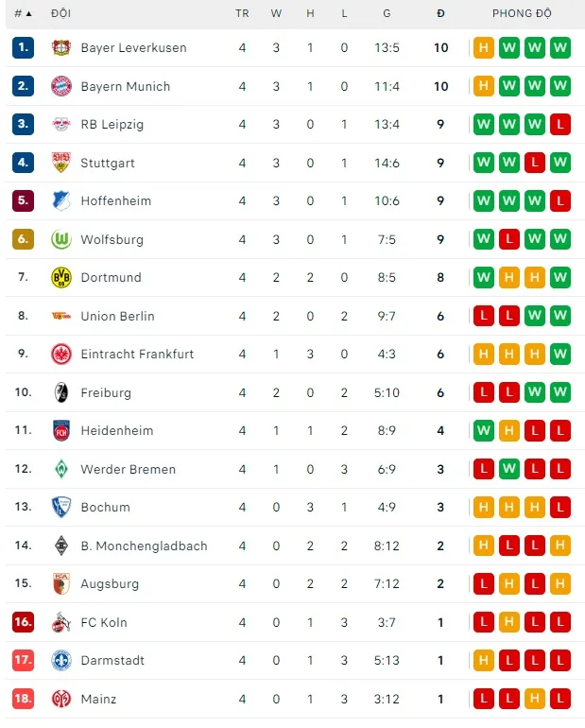Click the Stuttgart club crest
Viewport: 585px width, 728px height.
[61, 163]
